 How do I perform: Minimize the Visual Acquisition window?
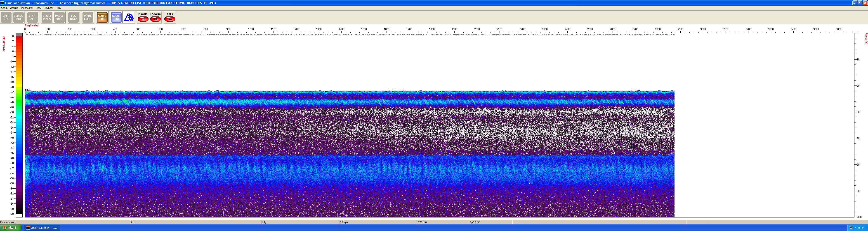pyautogui.click(x=854, y=3)
